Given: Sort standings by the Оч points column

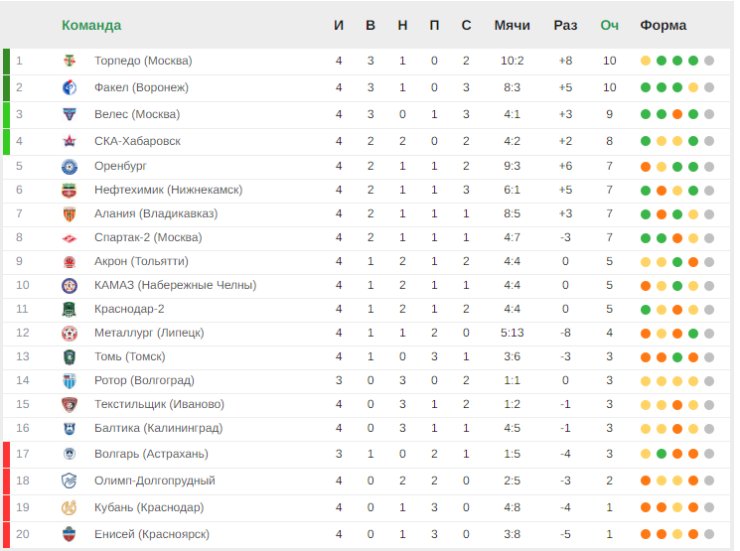Looking at the screenshot, I should pyautogui.click(x=609, y=25).
